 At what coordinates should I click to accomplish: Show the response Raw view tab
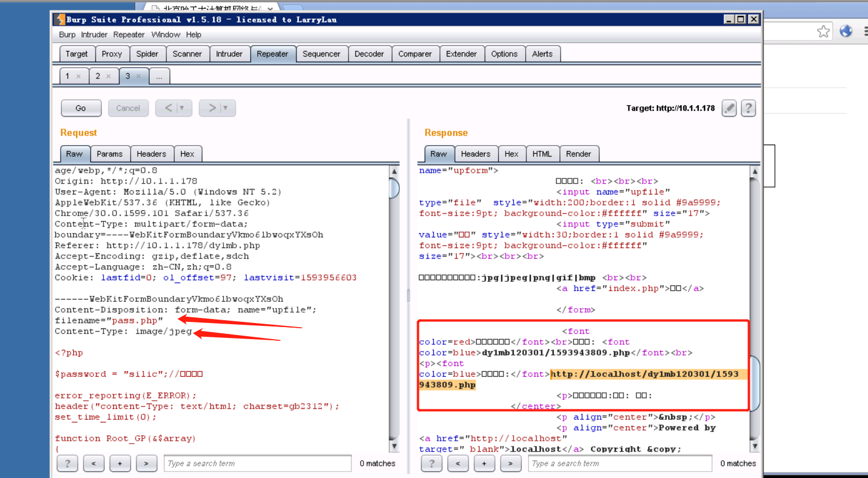tap(439, 154)
